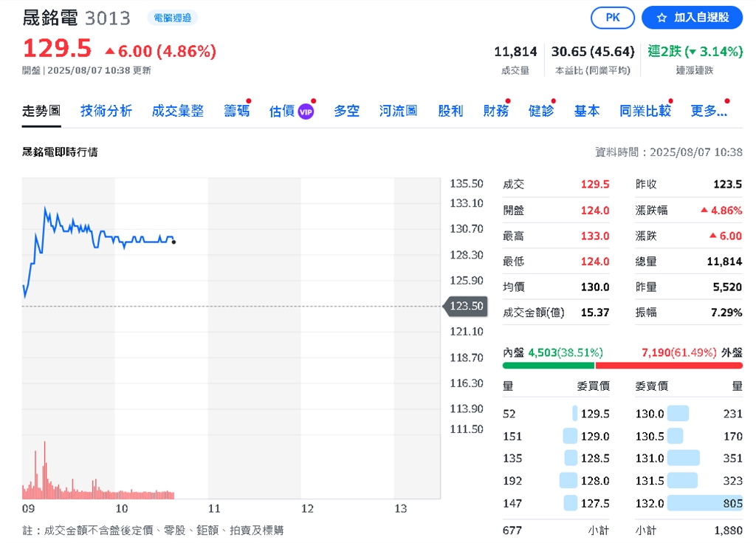Screen dimensions: 756x543
Task: View the 股利 tab
Action: pyautogui.click(x=450, y=109)
